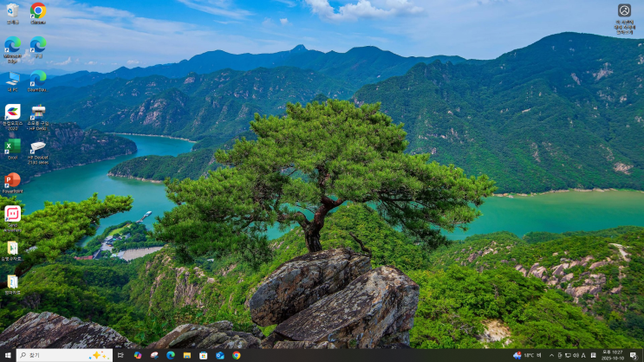Select the Send Anywhere desktop icon

point(13,219)
